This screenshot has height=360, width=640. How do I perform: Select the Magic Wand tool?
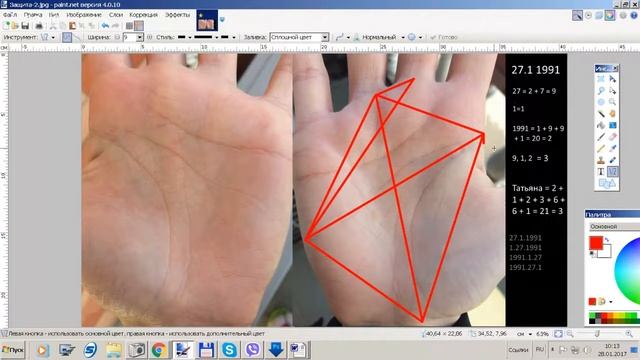tap(601, 113)
